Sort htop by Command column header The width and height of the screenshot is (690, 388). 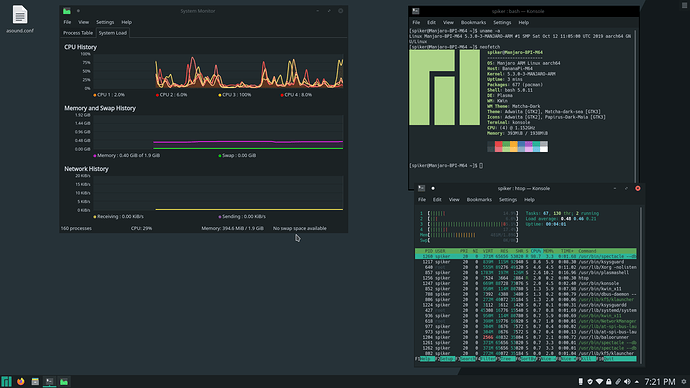(587, 251)
